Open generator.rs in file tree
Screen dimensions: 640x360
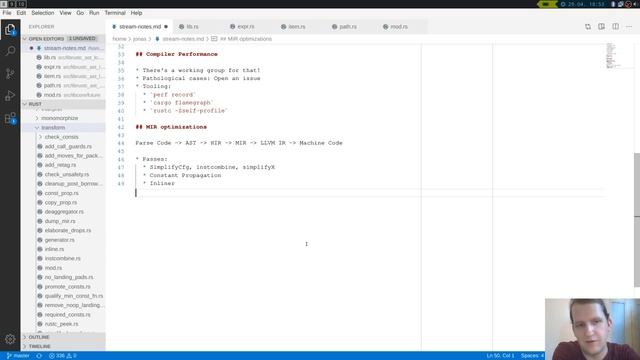click(60, 240)
